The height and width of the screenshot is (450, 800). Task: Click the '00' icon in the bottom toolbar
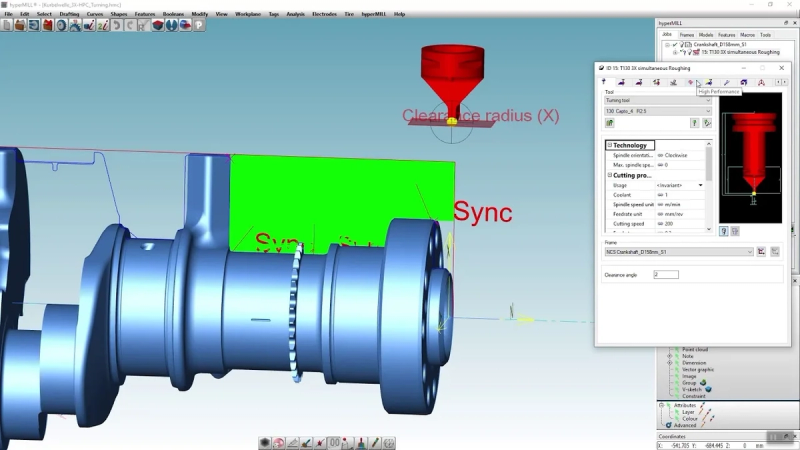334,443
